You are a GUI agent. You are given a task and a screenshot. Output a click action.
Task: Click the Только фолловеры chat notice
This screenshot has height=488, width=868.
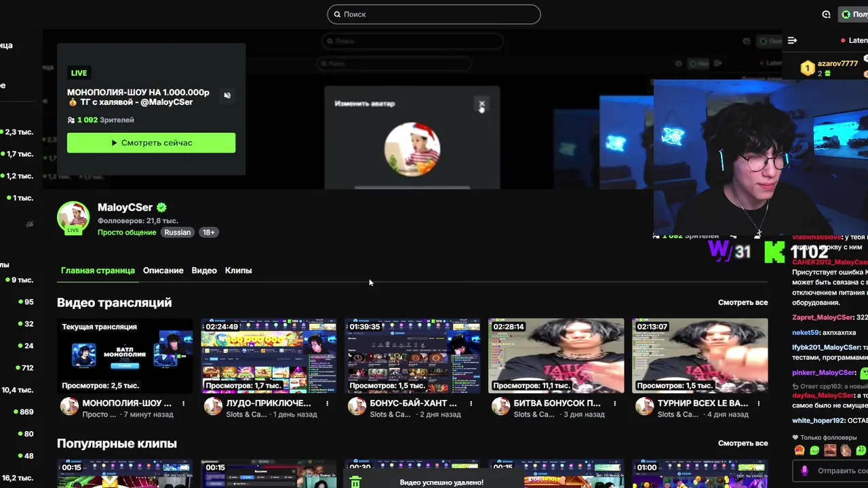[x=829, y=438]
